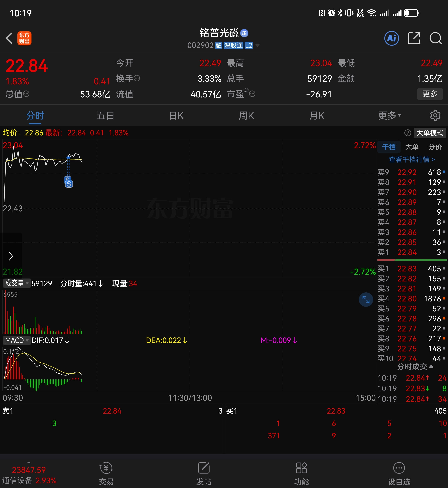Tap the share export icon
Viewport: 448px width, 488px height.
point(414,38)
